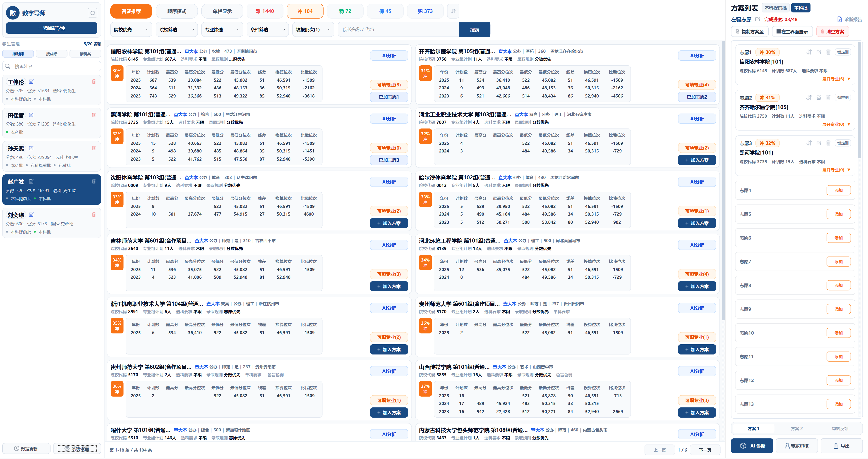Open 填报批次(1) dropdown

coord(313,30)
